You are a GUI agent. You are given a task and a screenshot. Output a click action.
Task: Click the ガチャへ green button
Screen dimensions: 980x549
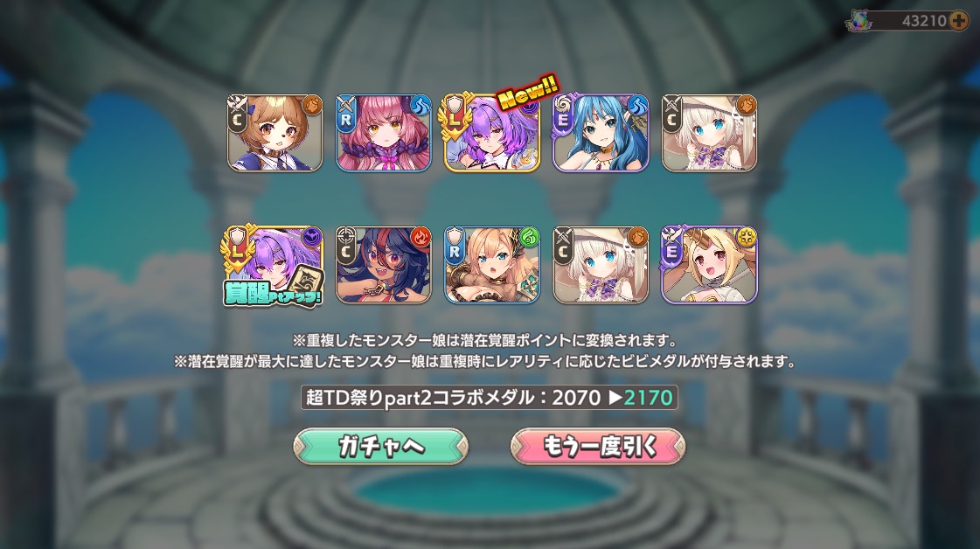coord(380,446)
